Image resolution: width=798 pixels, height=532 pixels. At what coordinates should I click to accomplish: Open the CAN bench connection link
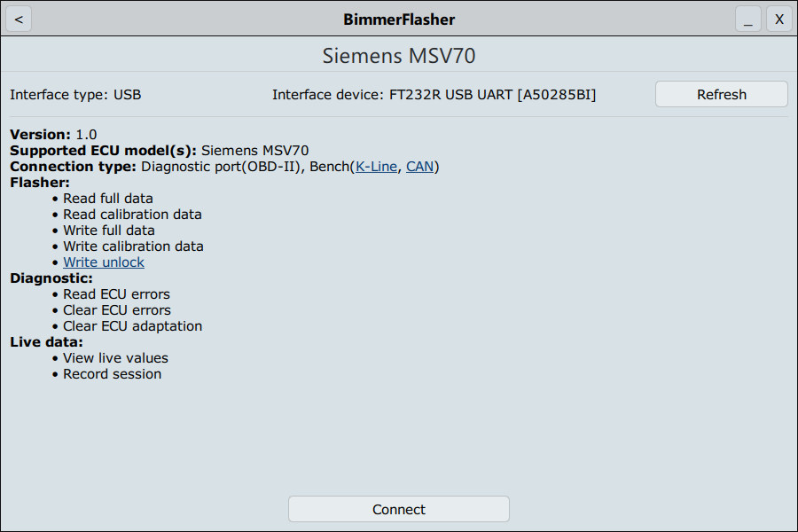point(420,167)
